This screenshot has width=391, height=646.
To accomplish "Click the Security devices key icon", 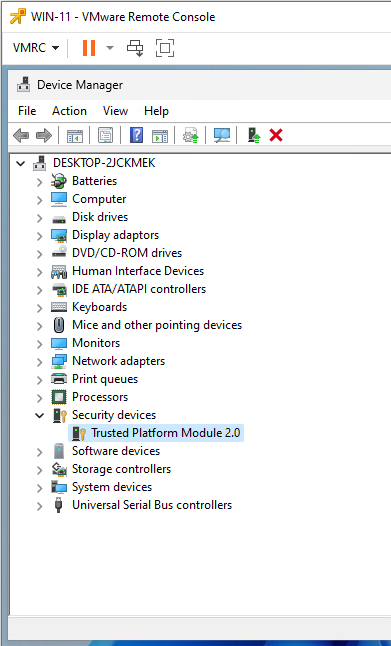I will pyautogui.click(x=59, y=415).
